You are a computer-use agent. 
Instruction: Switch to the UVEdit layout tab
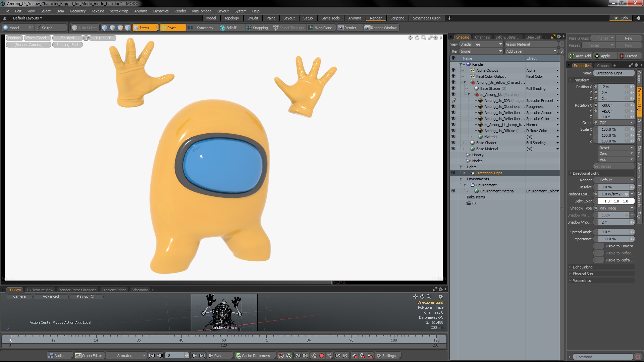tap(253, 18)
